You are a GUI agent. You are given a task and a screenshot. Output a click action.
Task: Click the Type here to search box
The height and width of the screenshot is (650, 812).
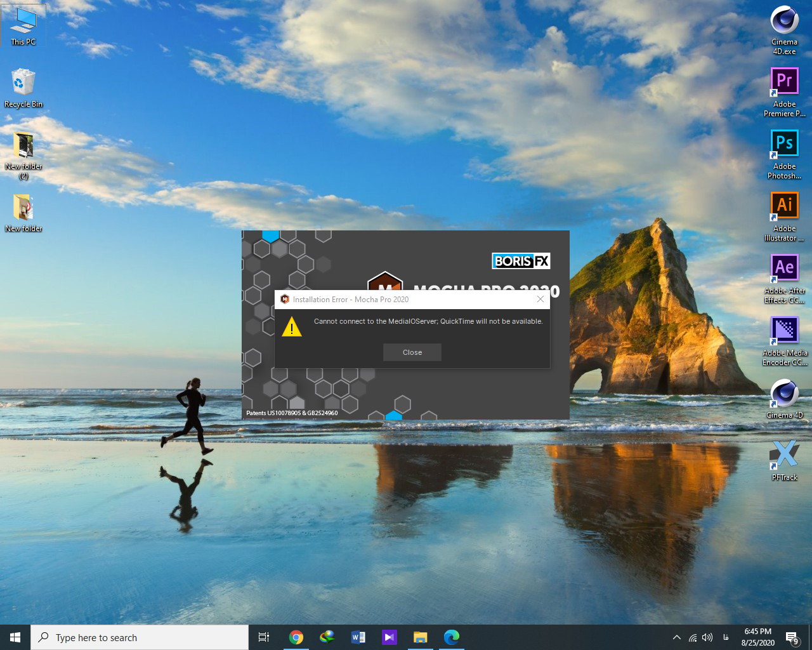pos(140,637)
